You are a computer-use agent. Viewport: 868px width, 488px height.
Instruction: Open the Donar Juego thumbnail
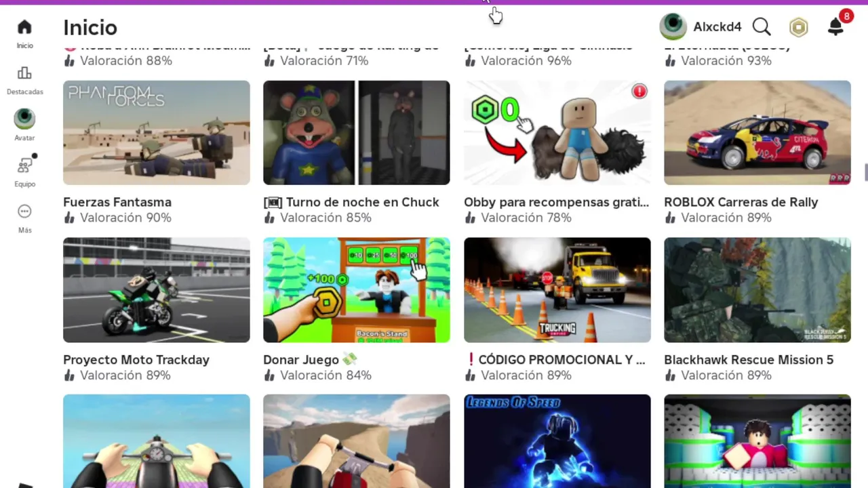357,290
